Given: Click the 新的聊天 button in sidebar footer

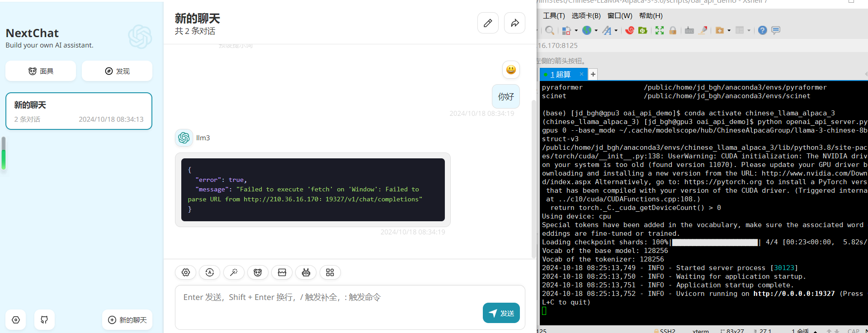Looking at the screenshot, I should tap(127, 320).
